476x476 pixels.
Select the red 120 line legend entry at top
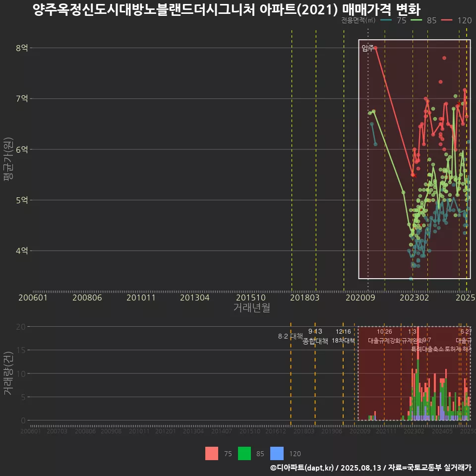click(x=456, y=20)
